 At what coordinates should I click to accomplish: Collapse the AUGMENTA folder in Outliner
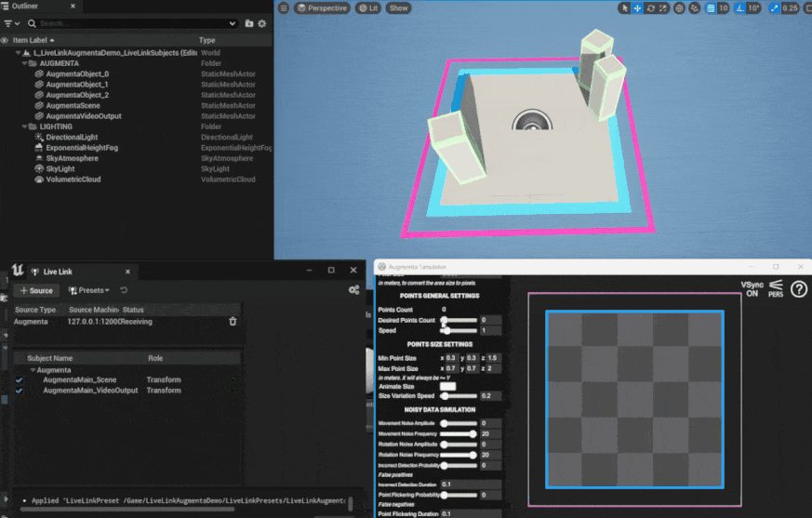click(24, 63)
